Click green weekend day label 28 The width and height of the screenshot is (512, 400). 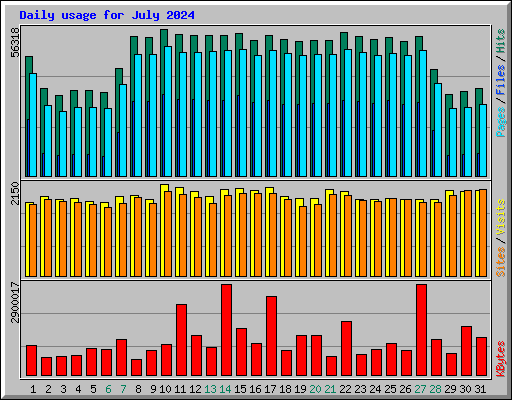pyautogui.click(x=435, y=389)
